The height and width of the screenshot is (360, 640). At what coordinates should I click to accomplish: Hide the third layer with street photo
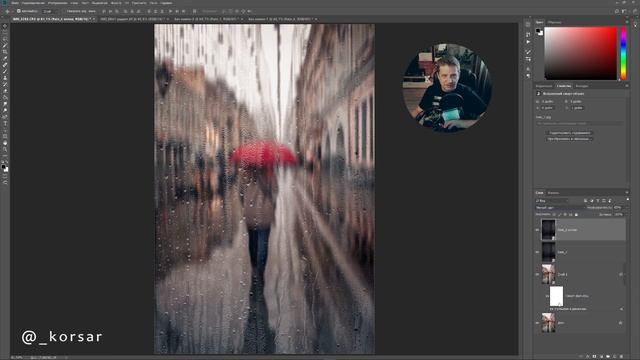[x=537, y=274]
